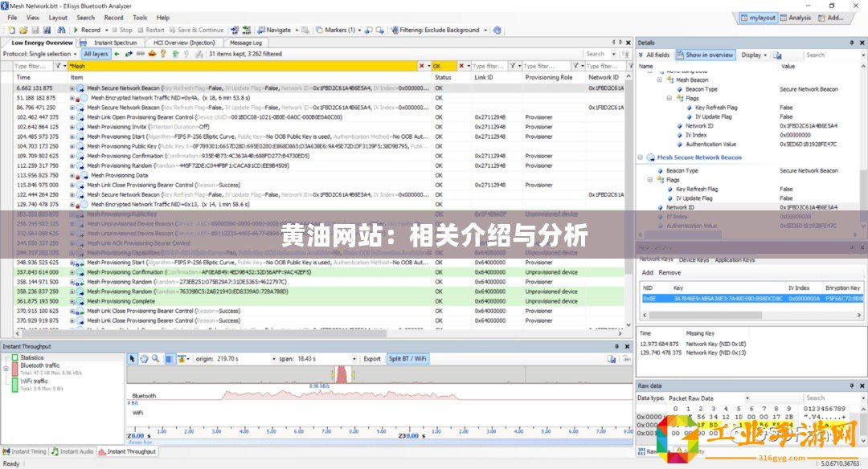Switch to the Device Keys tab
The width and height of the screenshot is (868, 469).
(x=694, y=260)
